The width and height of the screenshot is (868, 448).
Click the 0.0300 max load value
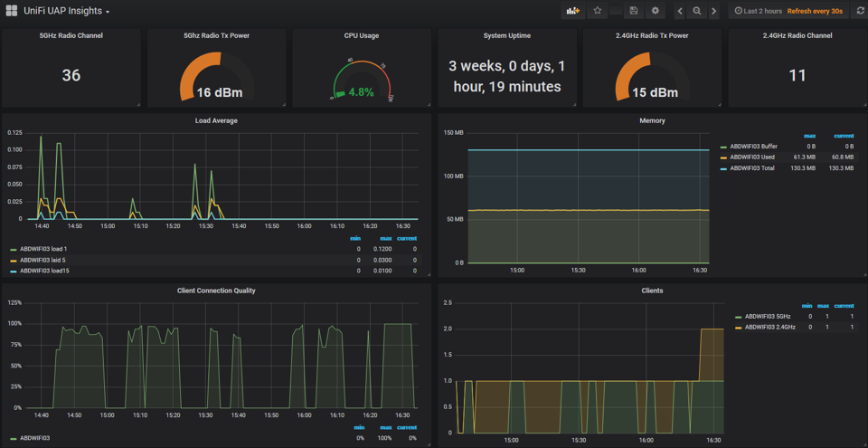click(383, 260)
